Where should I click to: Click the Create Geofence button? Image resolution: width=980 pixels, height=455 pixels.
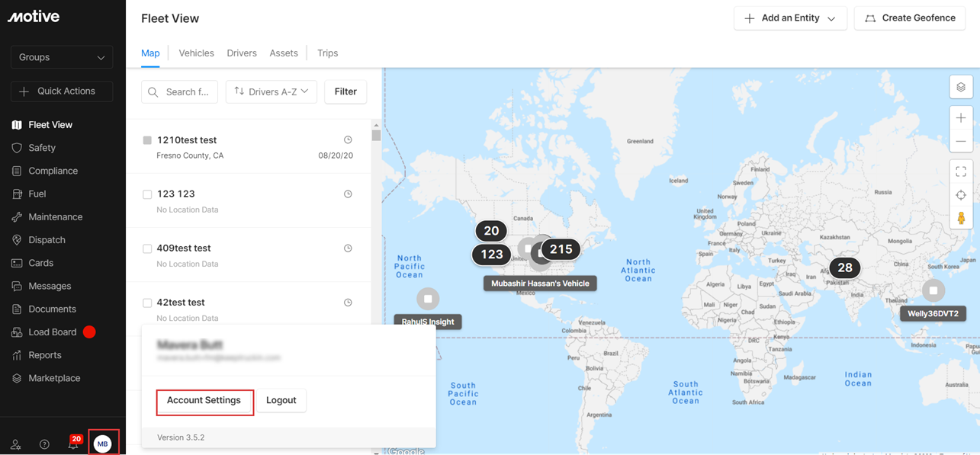tap(910, 18)
